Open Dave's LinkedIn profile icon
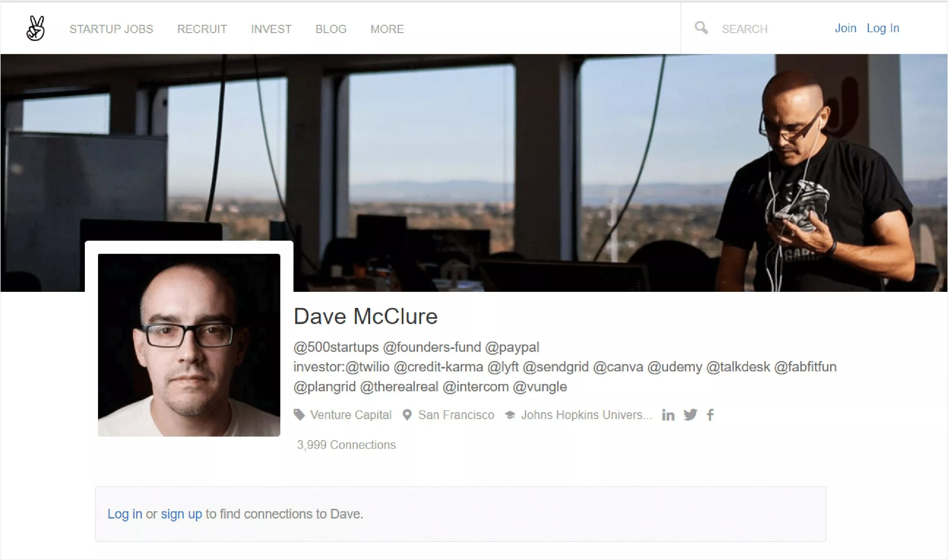Screen dimensions: 948x560 pos(668,415)
